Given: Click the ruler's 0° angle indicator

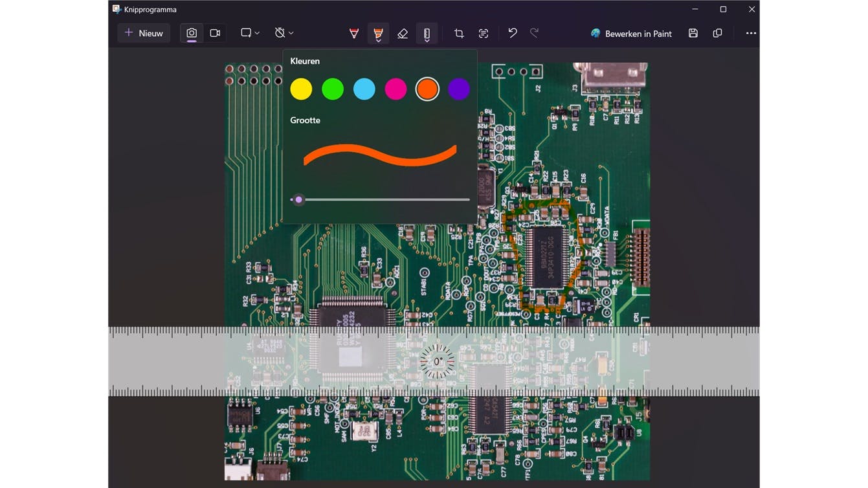Looking at the screenshot, I should pos(438,361).
